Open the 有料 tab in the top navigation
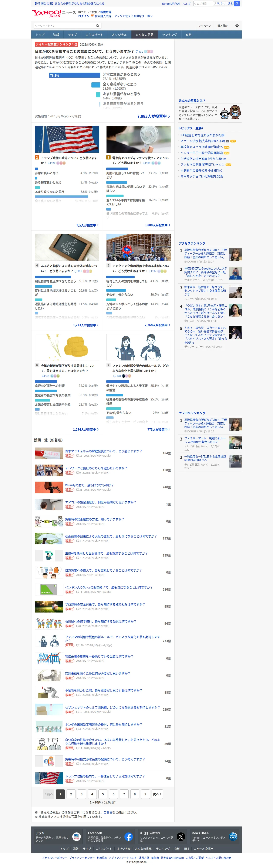This screenshot has width=273, height=868. [189, 35]
